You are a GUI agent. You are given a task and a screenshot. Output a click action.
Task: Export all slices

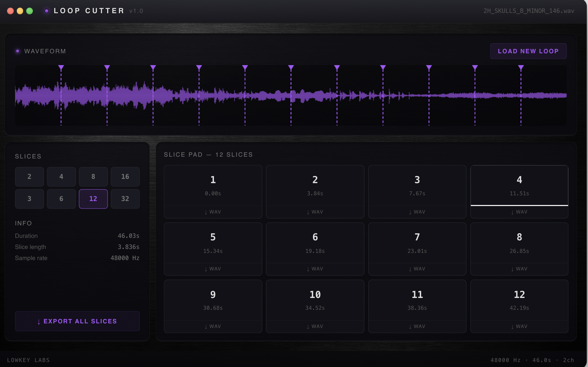(x=77, y=321)
